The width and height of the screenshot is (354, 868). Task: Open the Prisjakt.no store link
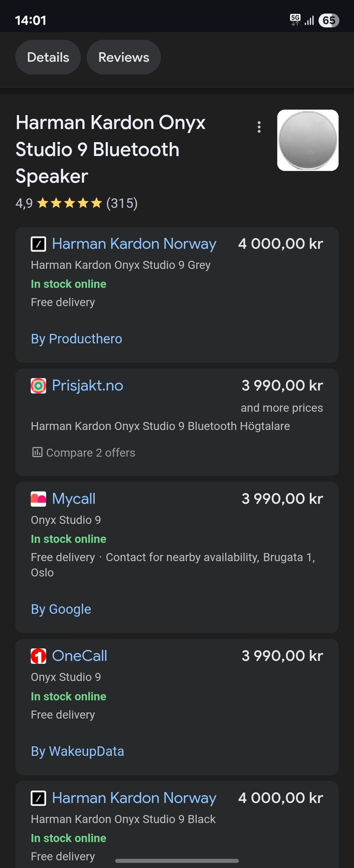[x=87, y=386]
